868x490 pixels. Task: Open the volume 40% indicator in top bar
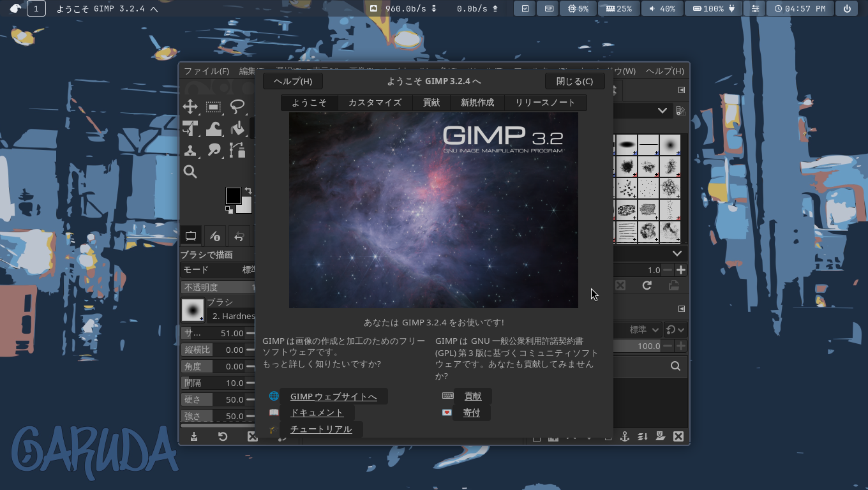[x=662, y=8]
